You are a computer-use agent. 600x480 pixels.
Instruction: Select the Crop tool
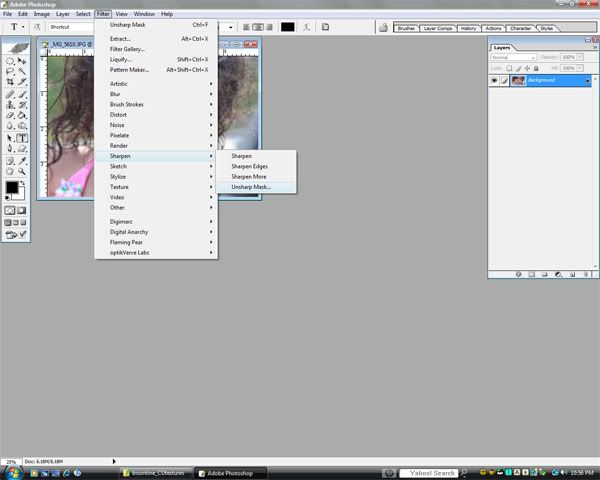coord(10,82)
